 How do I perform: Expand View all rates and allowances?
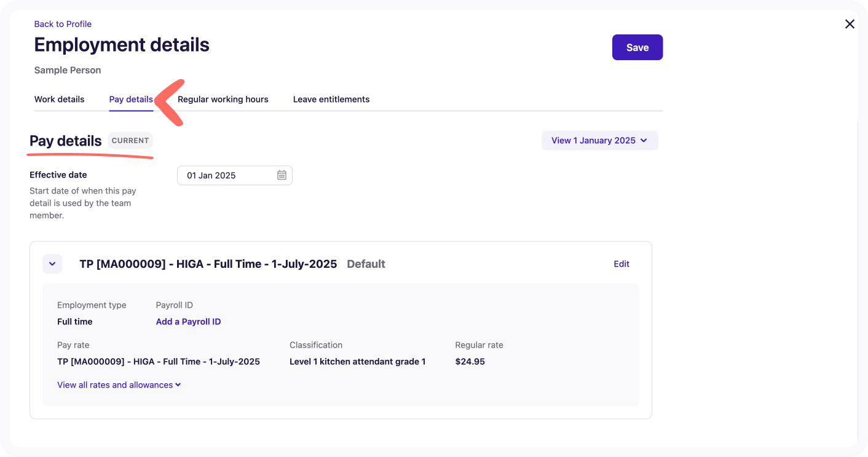pyautogui.click(x=119, y=385)
